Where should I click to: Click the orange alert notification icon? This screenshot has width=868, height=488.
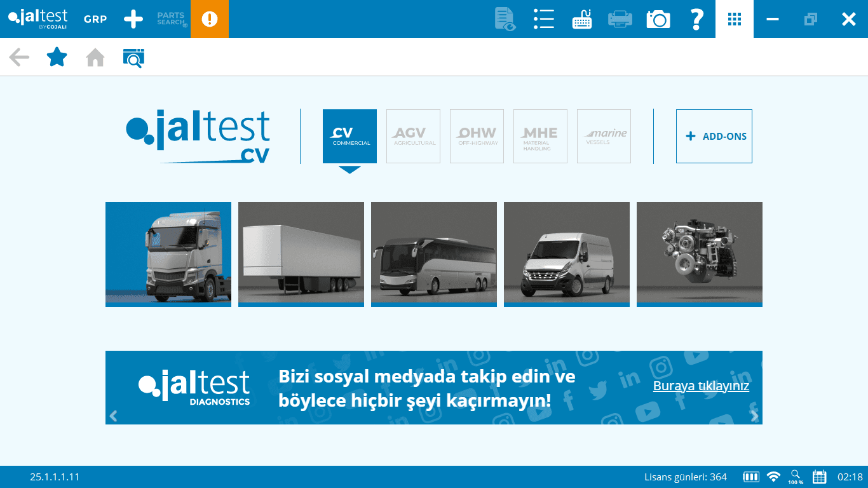click(209, 19)
